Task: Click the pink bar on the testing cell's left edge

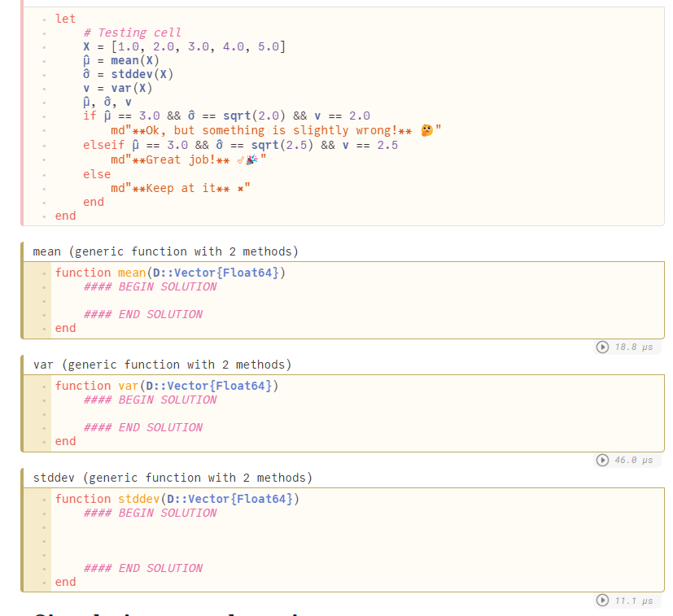Action: point(22,114)
